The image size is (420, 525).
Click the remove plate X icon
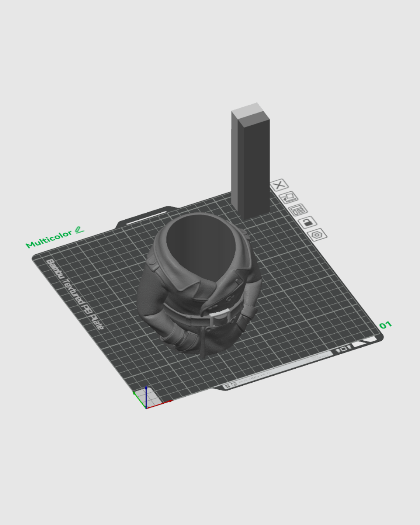pos(279,185)
